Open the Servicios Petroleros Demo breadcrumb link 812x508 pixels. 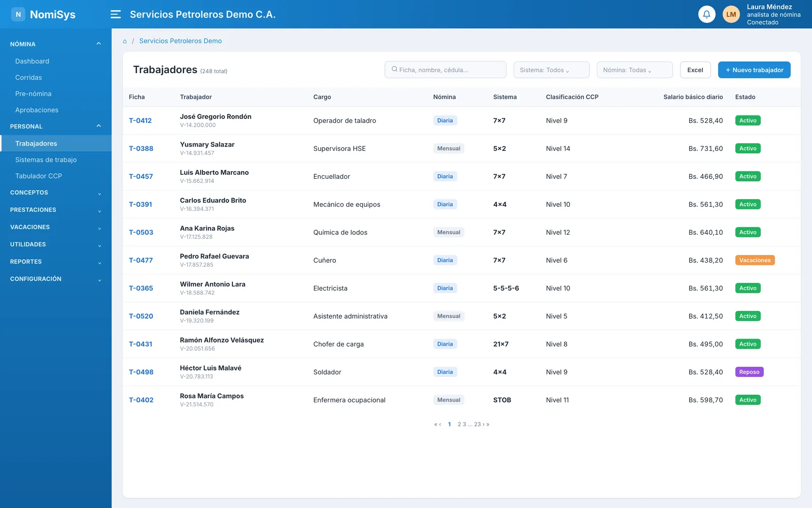coord(180,41)
